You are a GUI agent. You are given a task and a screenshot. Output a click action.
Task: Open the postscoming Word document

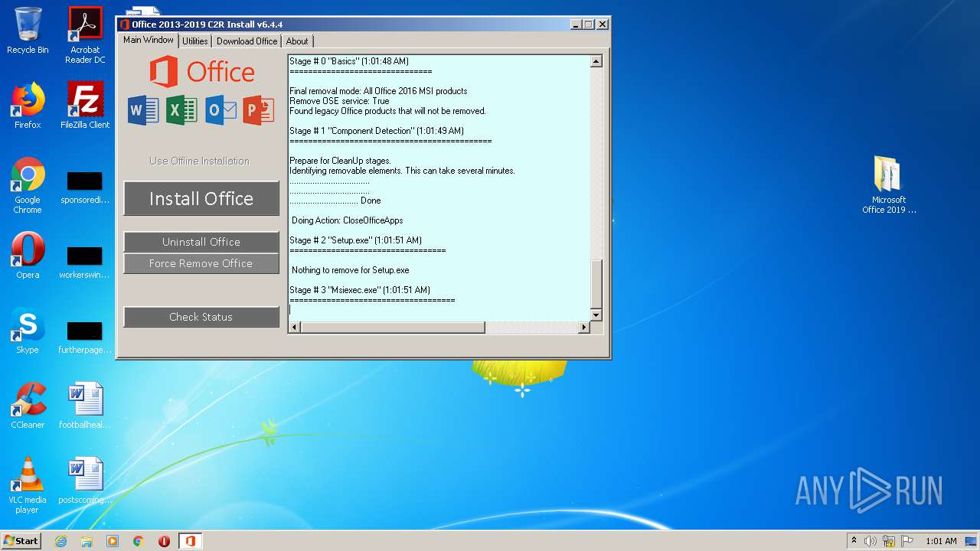(85, 481)
